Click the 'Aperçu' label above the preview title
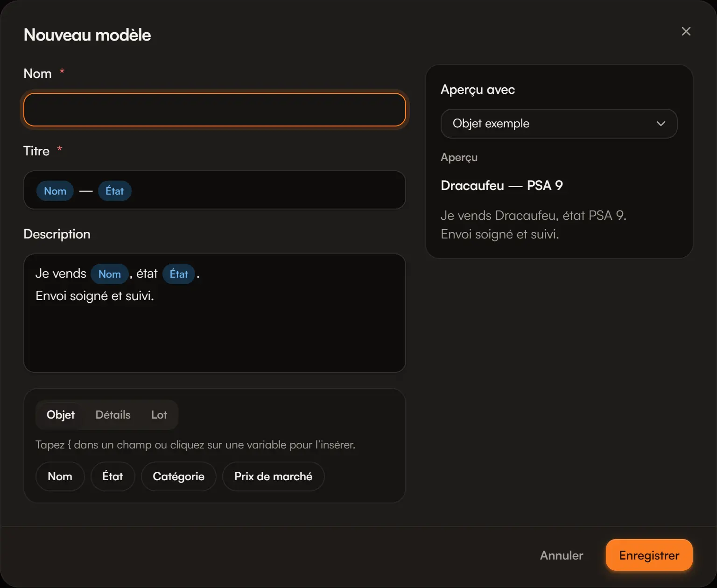This screenshot has height=588, width=717. click(459, 158)
